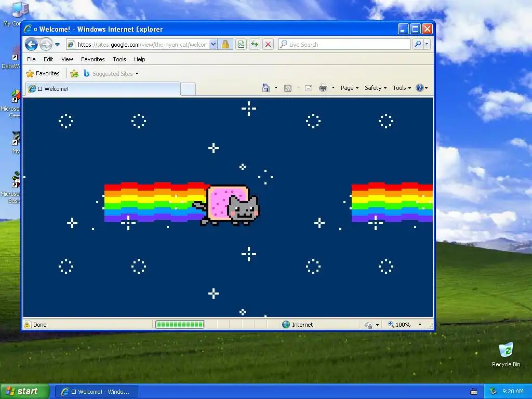Expand the zoom level dropdown arrow
This screenshot has width=532, height=399.
click(420, 325)
